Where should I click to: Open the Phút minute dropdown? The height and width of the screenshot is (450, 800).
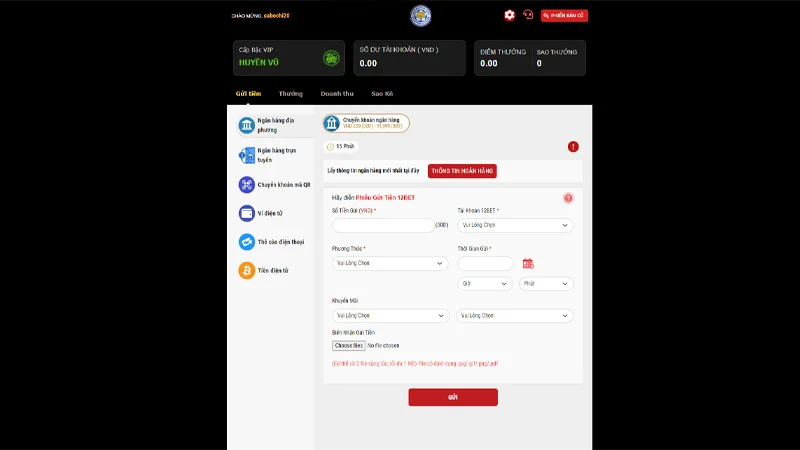(x=546, y=284)
